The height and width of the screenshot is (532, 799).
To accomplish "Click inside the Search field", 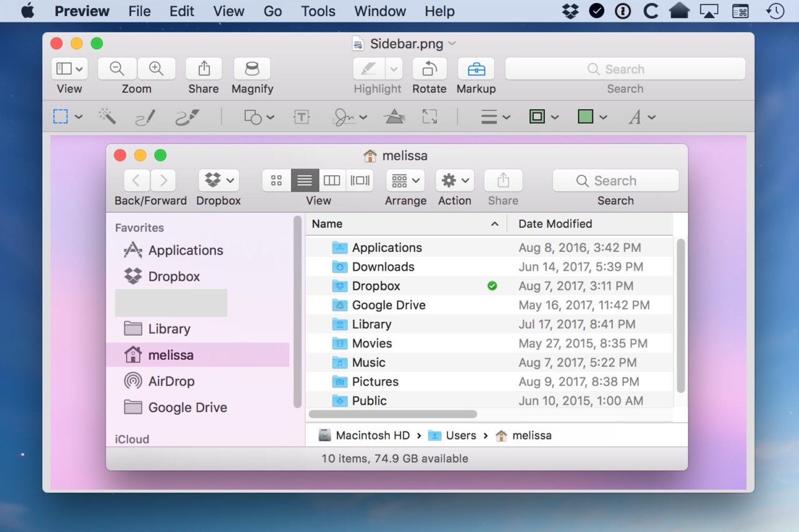I will tap(624, 69).
